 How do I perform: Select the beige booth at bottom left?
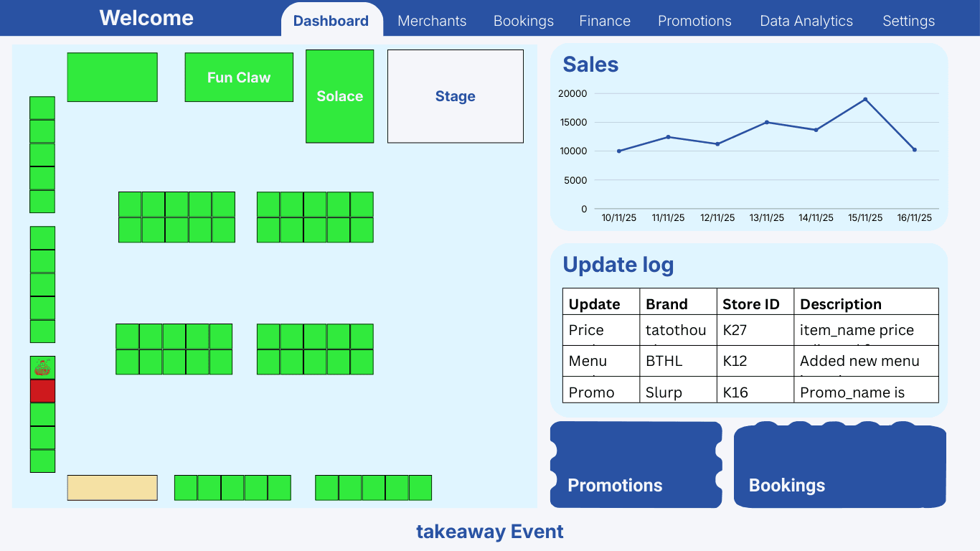112,488
